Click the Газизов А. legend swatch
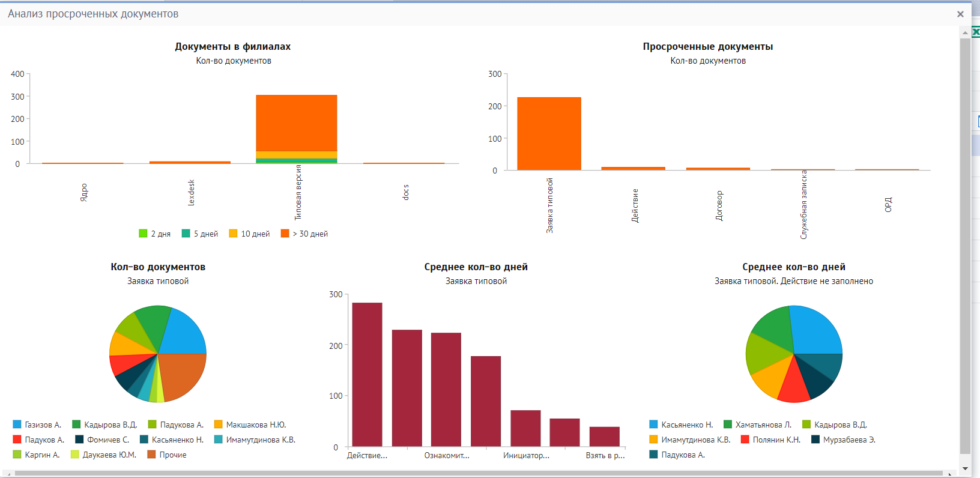The width and height of the screenshot is (980, 478). (x=17, y=425)
